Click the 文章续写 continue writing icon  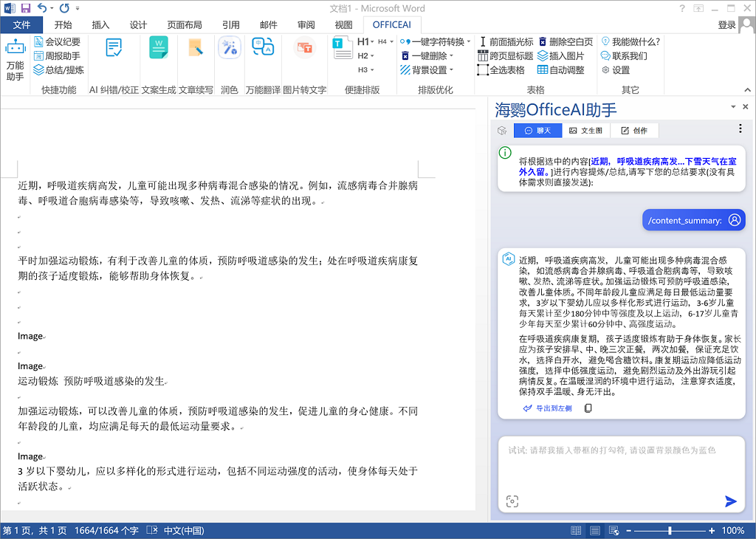click(x=196, y=48)
